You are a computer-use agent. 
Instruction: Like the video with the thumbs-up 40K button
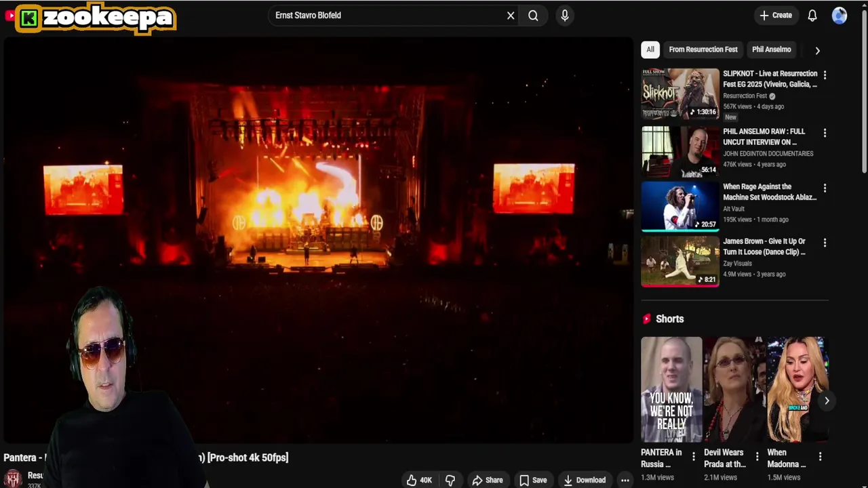click(x=419, y=480)
